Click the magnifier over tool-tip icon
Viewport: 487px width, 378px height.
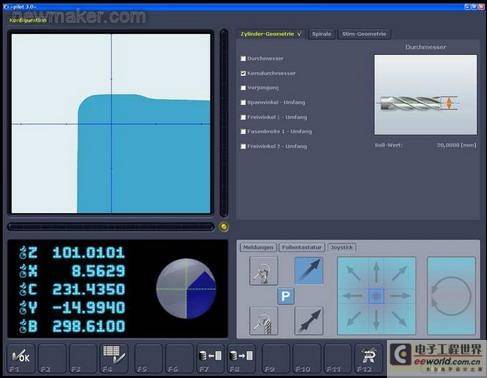[263, 271]
